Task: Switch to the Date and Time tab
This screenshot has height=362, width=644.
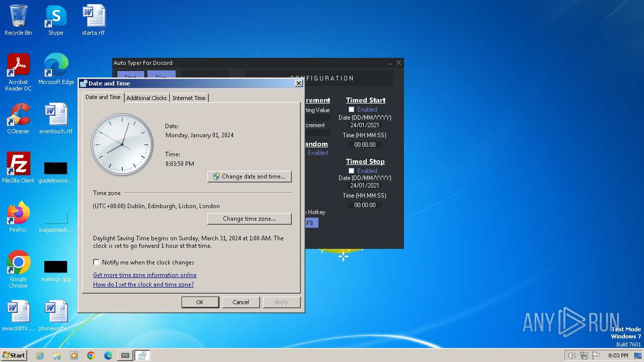Action: point(103,97)
